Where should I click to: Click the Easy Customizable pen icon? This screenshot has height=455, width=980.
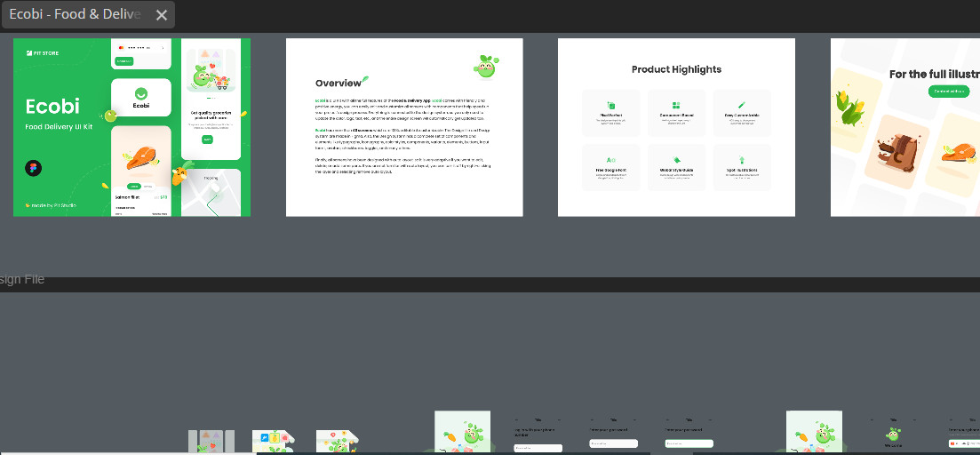pos(742,106)
